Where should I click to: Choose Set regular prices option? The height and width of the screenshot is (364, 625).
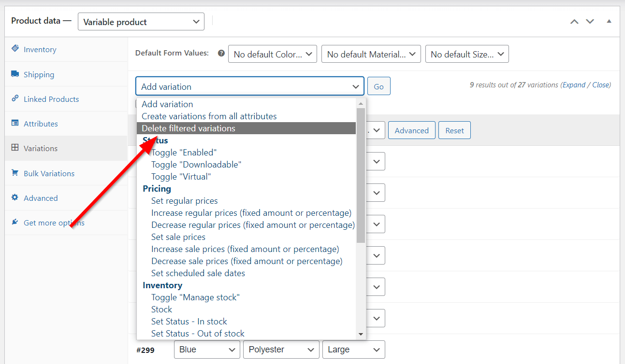click(247, 200)
